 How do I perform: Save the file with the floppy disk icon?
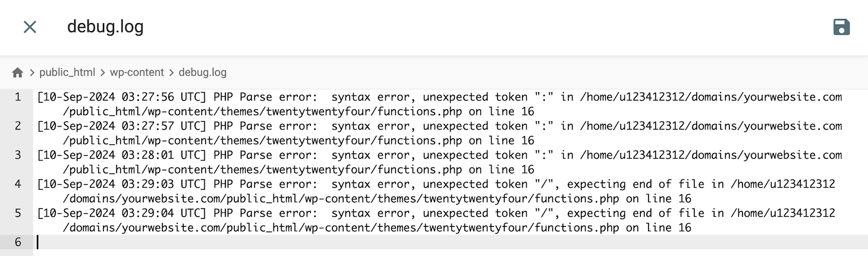pos(841,27)
